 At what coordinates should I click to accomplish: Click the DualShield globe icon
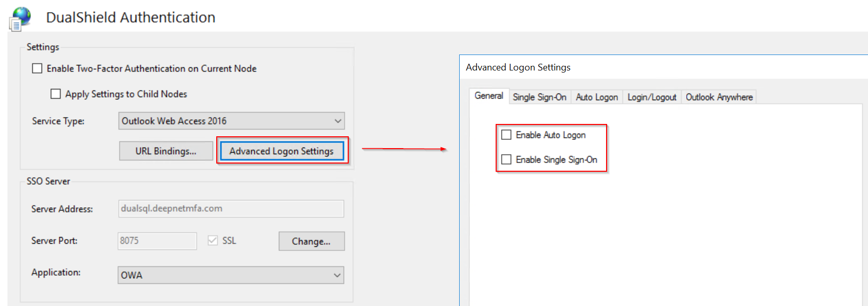click(x=21, y=18)
